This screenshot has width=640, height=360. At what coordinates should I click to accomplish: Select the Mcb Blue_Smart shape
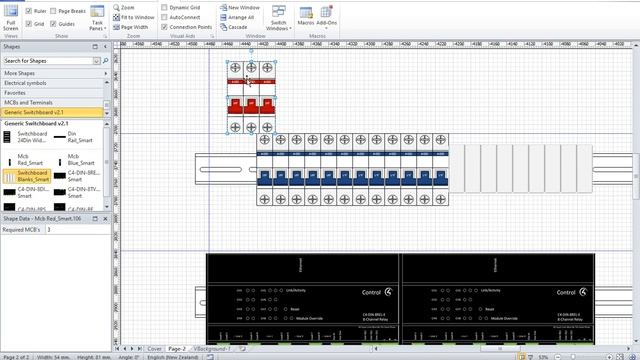click(x=77, y=160)
